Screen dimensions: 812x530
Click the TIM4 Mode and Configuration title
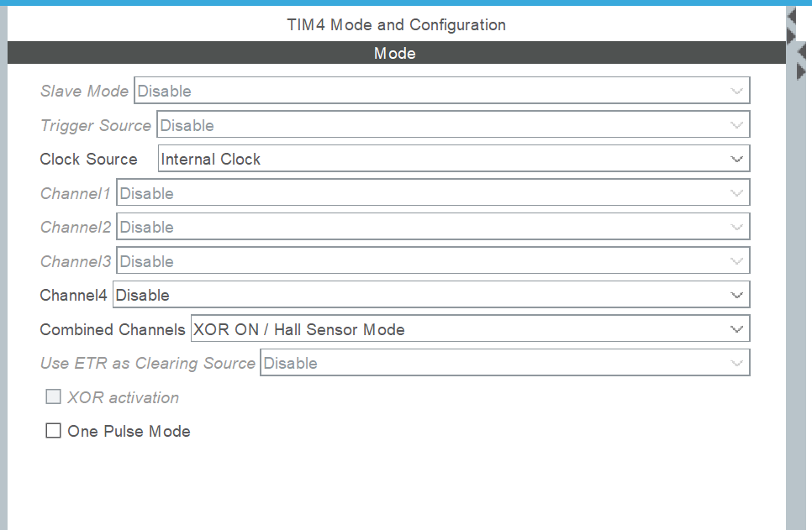[x=397, y=25]
